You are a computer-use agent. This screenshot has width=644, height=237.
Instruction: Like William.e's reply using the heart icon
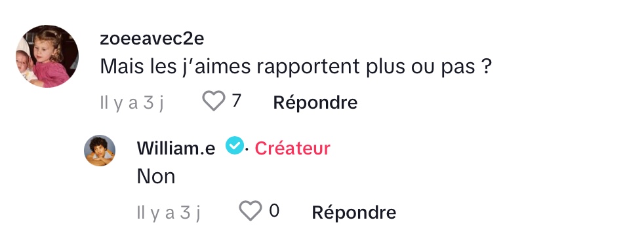(250, 211)
